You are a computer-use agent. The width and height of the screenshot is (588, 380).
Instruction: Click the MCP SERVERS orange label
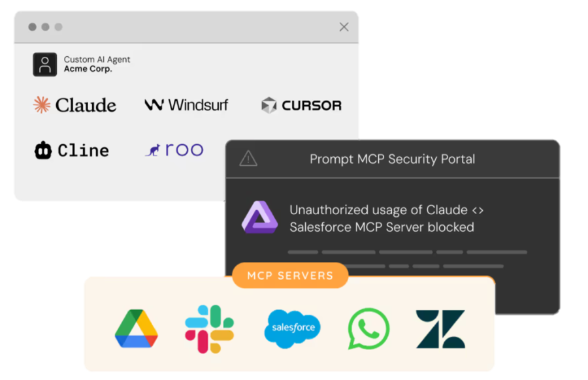tap(290, 276)
